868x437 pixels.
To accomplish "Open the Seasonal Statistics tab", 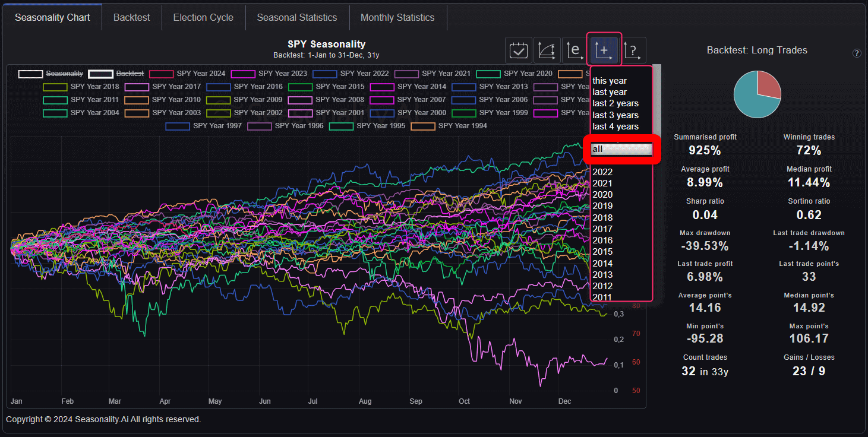I will (x=296, y=17).
